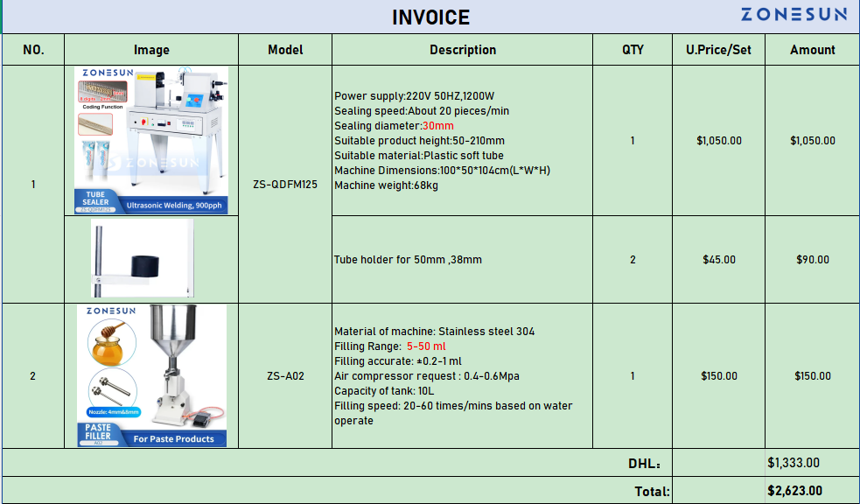Select the ZS-A02 model cell
Image resolution: width=860 pixels, height=504 pixels.
(285, 375)
